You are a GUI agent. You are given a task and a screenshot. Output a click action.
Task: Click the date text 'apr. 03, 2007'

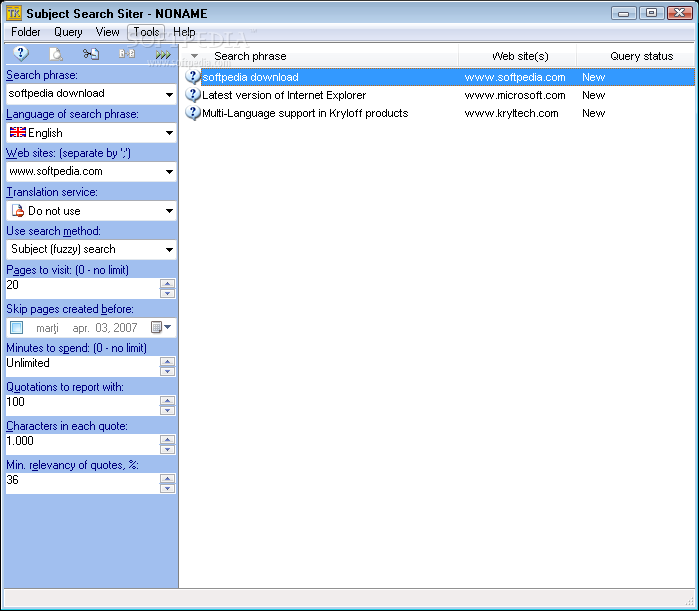pyautogui.click(x=105, y=328)
